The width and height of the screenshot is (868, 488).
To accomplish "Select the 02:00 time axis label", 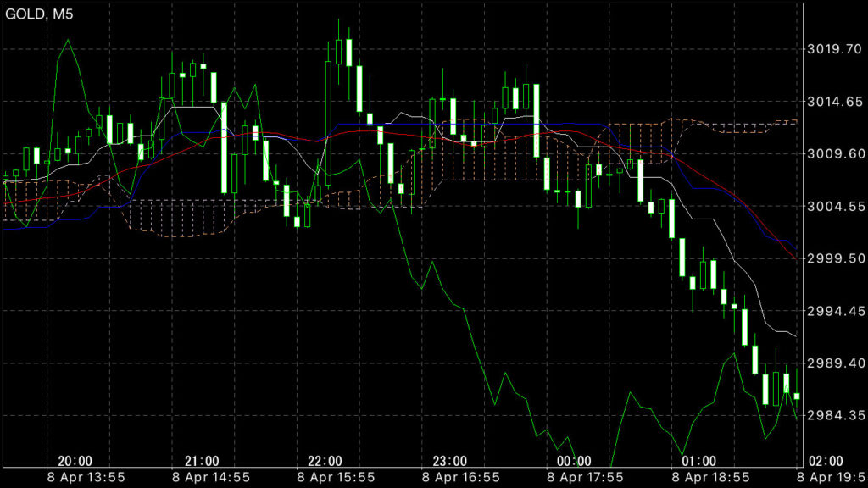I will point(826,461).
